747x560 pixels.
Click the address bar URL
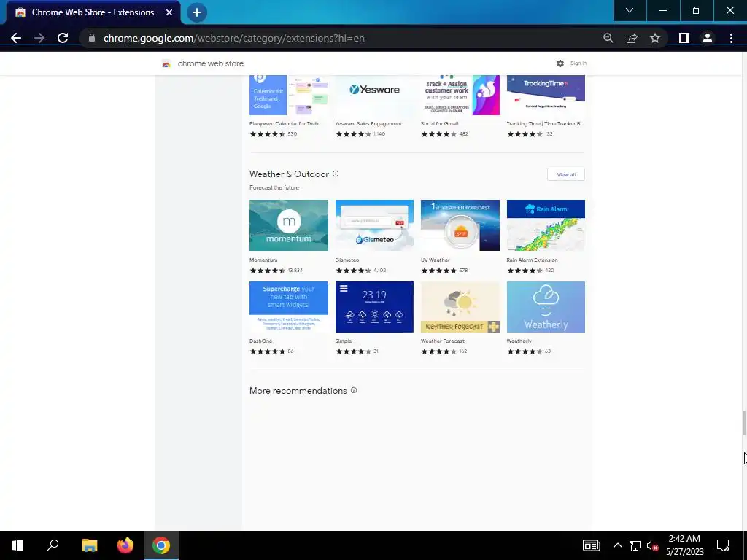pos(234,38)
